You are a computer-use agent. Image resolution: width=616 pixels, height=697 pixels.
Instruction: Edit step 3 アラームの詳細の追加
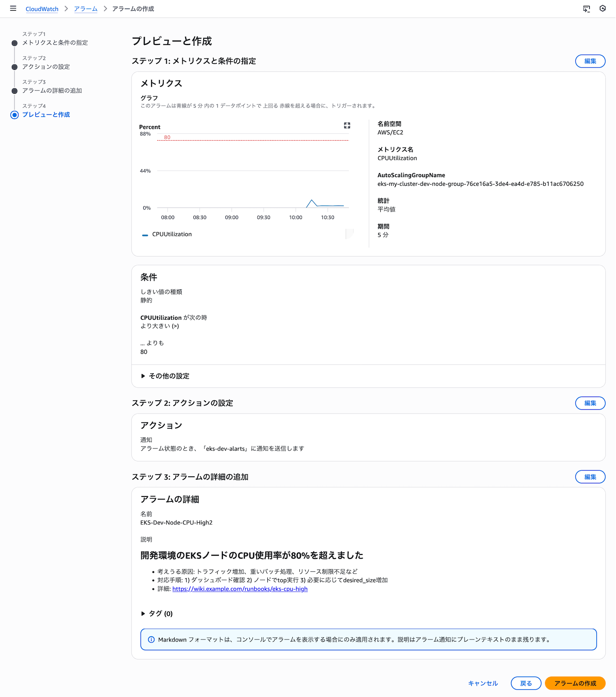point(590,477)
